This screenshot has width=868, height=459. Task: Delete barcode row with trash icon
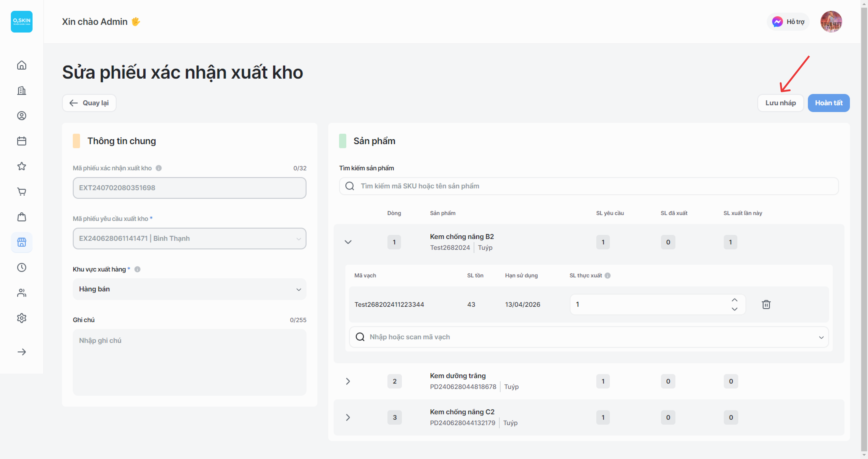[x=766, y=304]
